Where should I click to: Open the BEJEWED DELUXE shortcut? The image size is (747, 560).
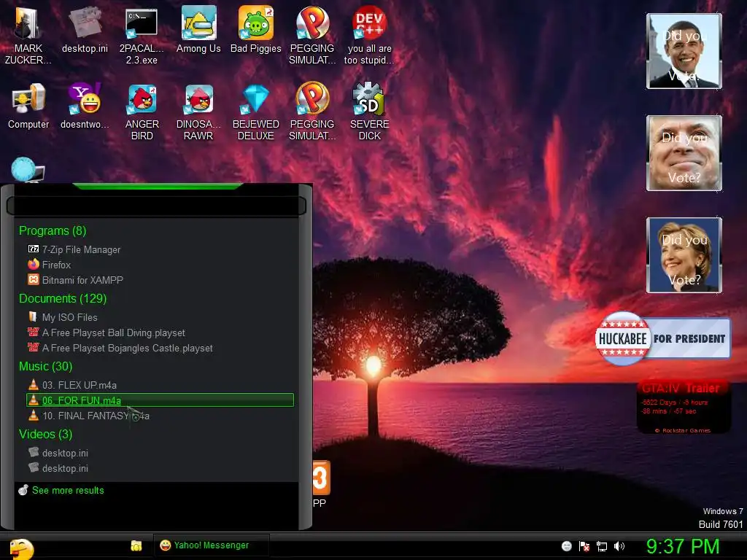coord(256,112)
